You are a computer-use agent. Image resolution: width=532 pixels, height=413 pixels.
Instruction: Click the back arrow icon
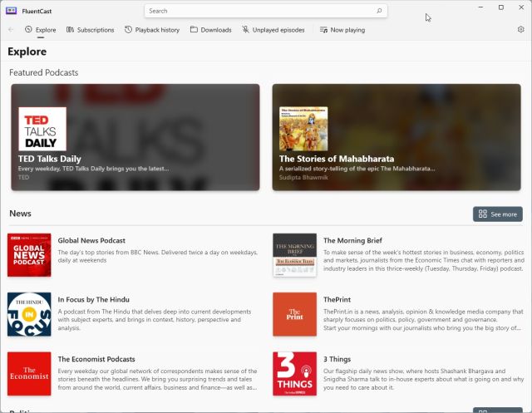coord(11,30)
